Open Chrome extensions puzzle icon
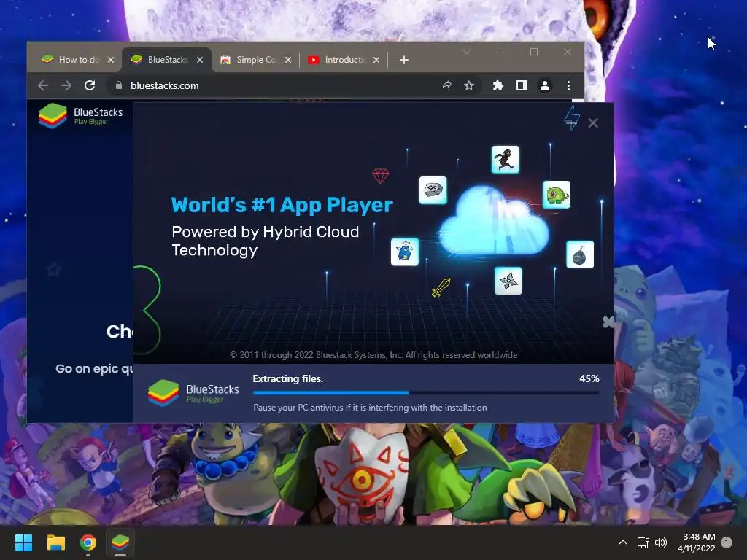747x560 pixels. [x=498, y=86]
